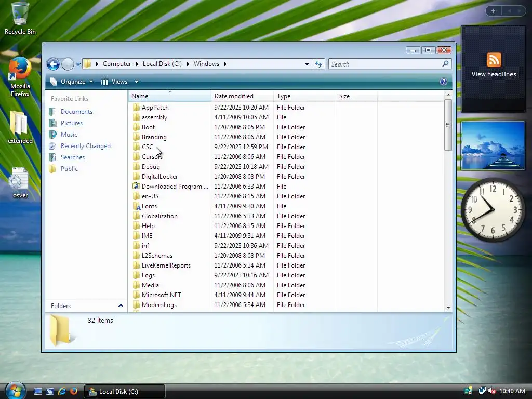The width and height of the screenshot is (532, 399).
Task: Expand arrow after Local Disk (C:) breadcrumb
Action: click(188, 64)
